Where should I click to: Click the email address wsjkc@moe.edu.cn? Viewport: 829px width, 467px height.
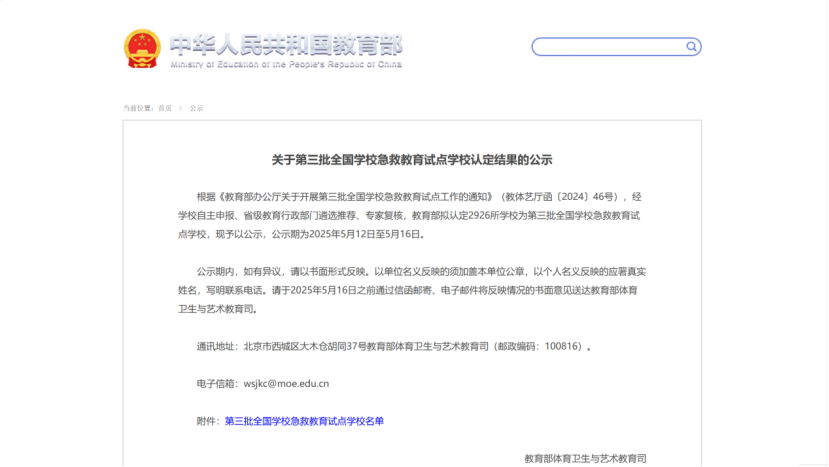[285, 383]
